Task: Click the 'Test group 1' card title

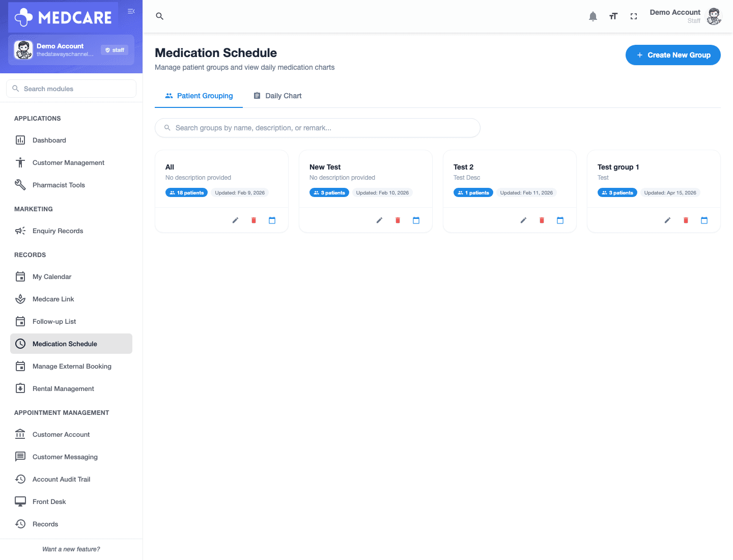Action: point(618,167)
